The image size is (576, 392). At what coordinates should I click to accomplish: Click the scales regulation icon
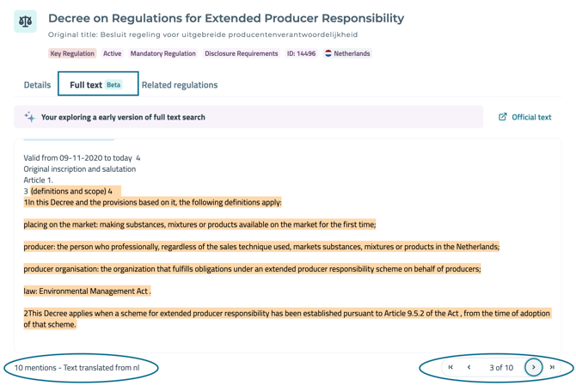click(x=25, y=21)
